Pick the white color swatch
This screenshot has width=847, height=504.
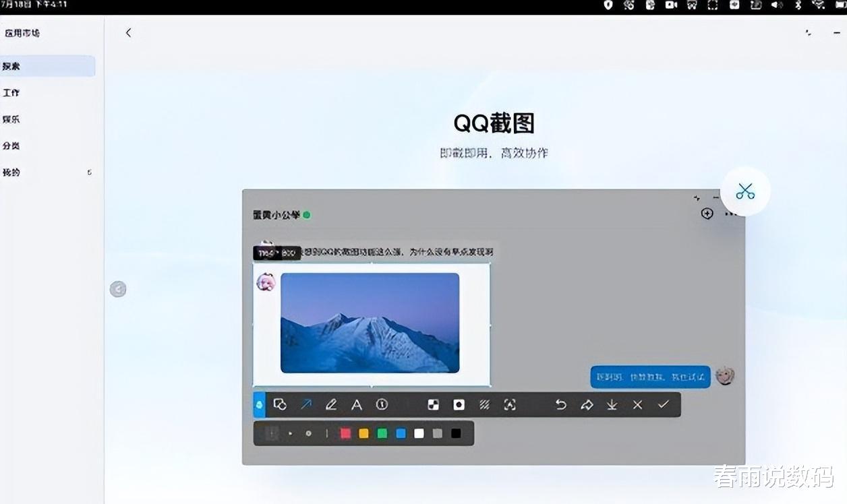[x=419, y=433]
